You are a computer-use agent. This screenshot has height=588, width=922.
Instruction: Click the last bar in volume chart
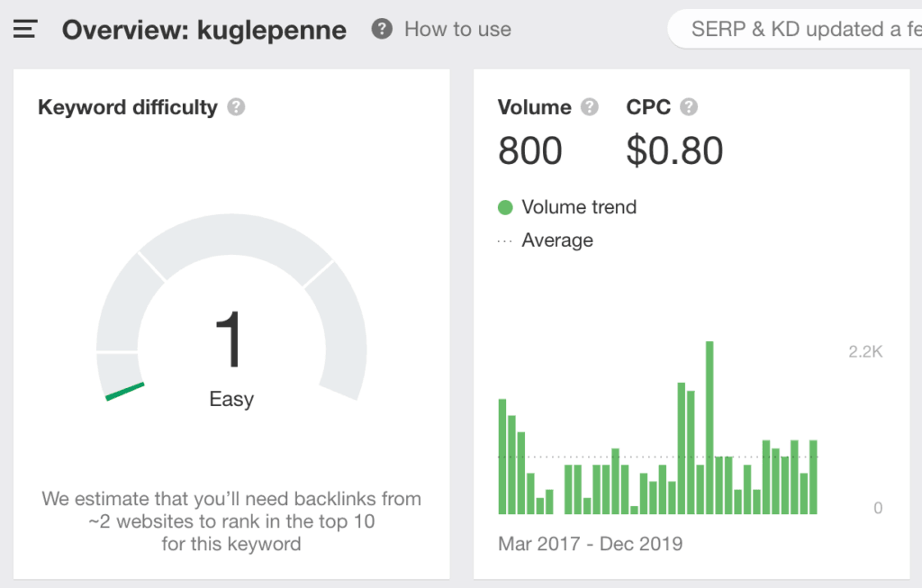[x=813, y=477]
